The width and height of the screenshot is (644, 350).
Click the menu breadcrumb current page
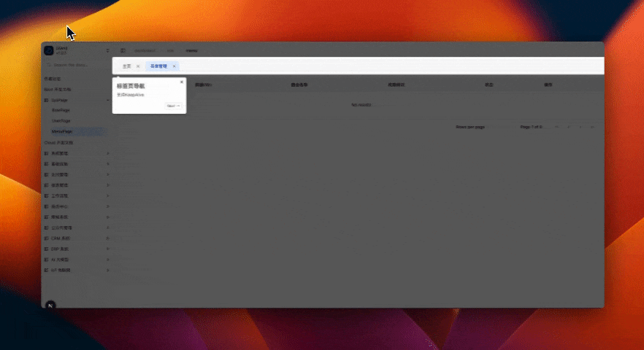tap(192, 50)
